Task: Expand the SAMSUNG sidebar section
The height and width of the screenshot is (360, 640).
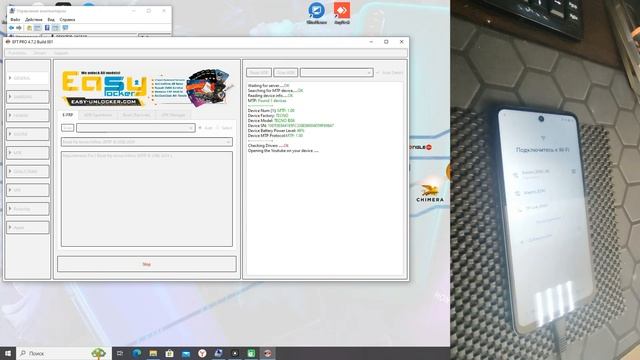Action: pos(27,97)
